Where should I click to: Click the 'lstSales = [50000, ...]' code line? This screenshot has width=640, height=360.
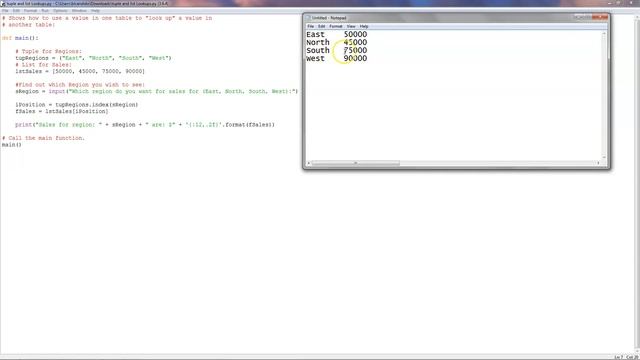click(x=80, y=71)
